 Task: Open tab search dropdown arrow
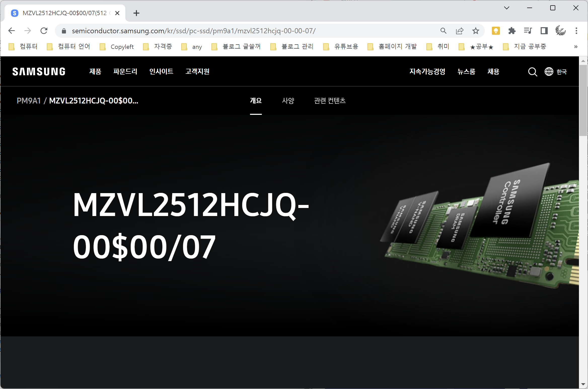click(x=507, y=8)
